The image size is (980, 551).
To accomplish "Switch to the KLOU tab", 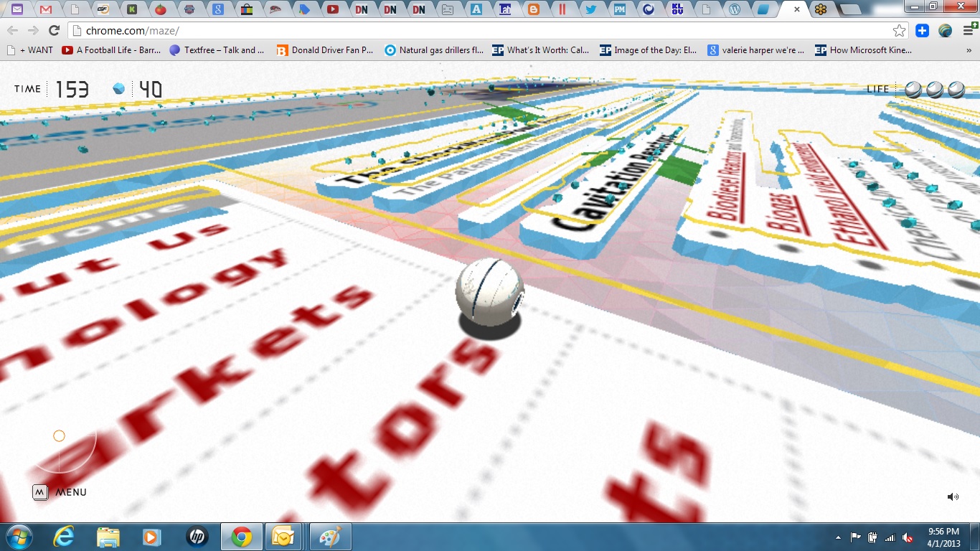I will coord(677,9).
